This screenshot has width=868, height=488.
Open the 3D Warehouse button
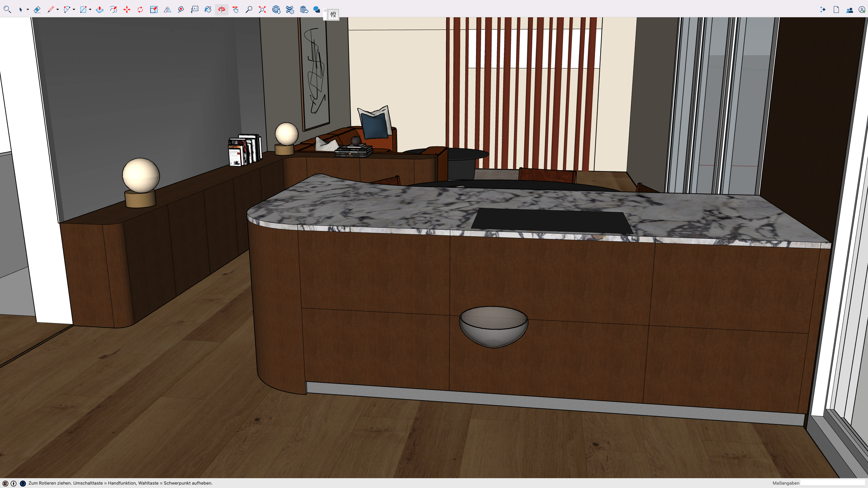[276, 9]
